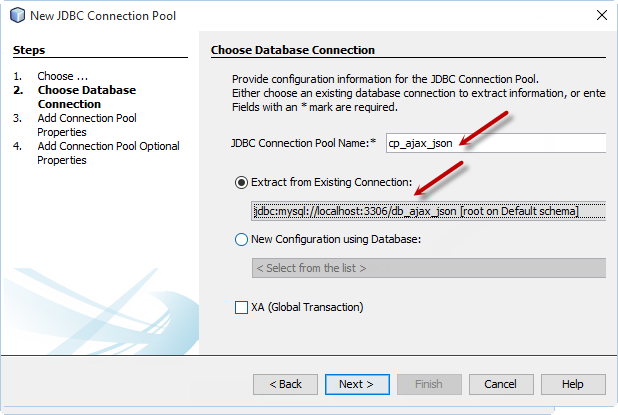618x415 pixels.
Task: Click the 'Choose Database Connection' panel heading
Action: tap(293, 50)
